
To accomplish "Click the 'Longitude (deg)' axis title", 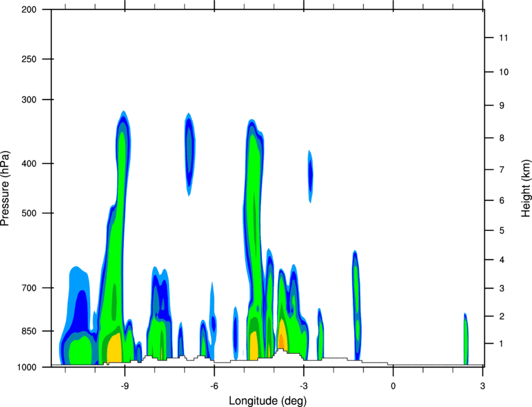I will click(268, 401).
